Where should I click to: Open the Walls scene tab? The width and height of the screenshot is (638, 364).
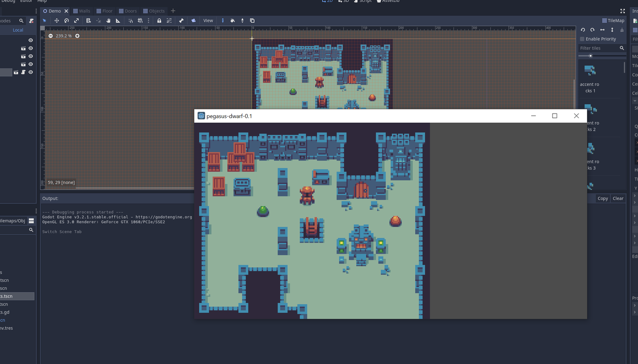[x=81, y=11]
